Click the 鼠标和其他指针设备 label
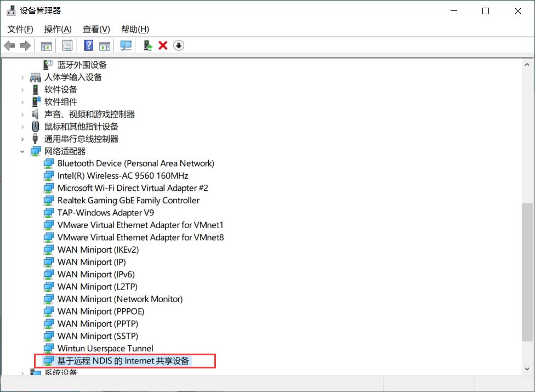 point(81,127)
